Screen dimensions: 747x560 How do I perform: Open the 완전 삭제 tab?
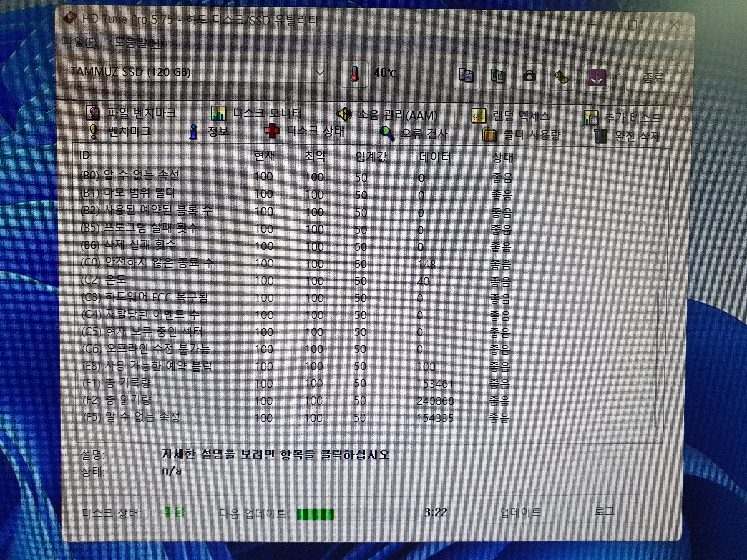[628, 136]
